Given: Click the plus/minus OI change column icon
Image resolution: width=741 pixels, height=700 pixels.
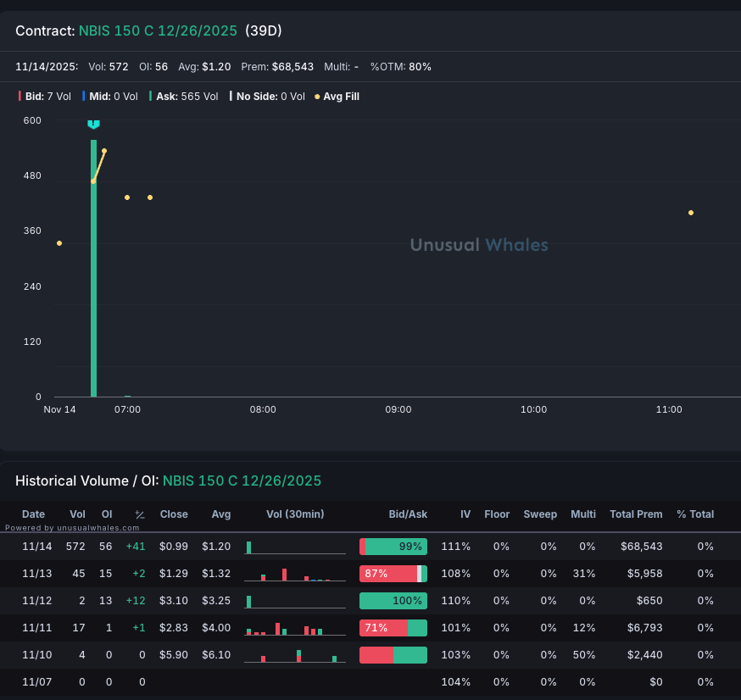Looking at the screenshot, I should 139,514.
